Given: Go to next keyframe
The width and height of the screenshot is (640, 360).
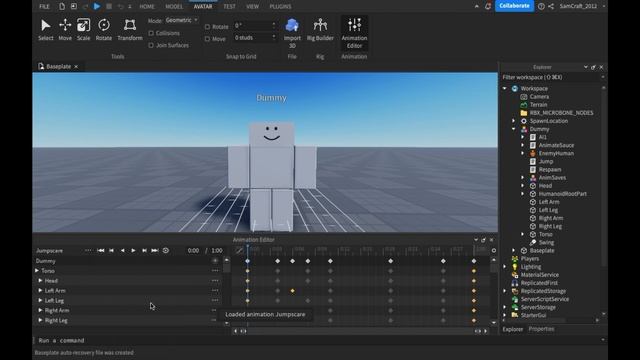Looking at the screenshot, I should click(x=144, y=250).
